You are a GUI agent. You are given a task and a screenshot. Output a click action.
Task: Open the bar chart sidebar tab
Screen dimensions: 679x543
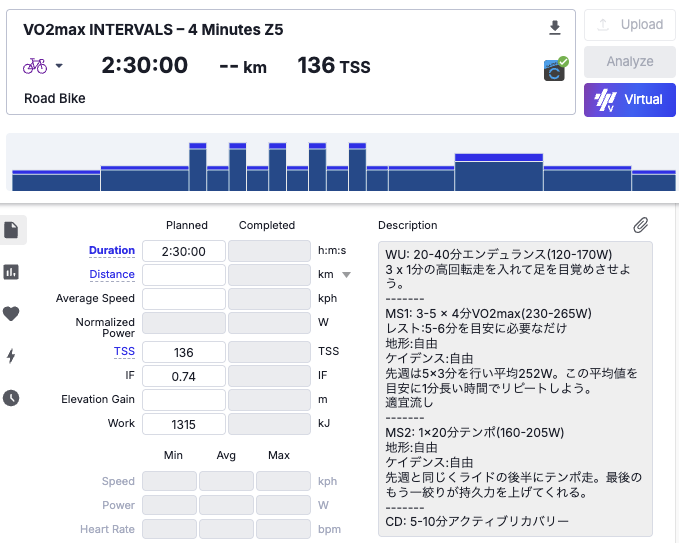[x=11, y=272]
